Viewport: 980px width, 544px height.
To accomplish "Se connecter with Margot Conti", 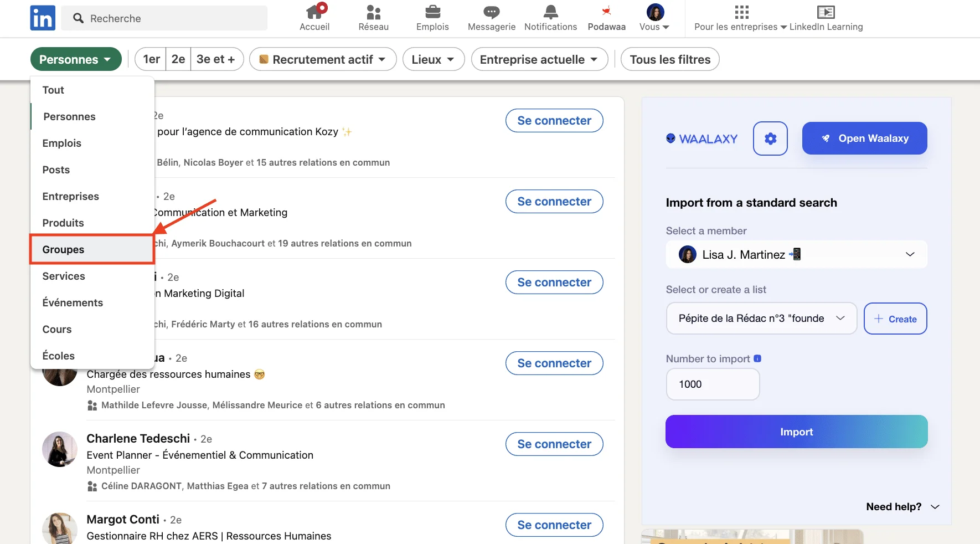I will tap(554, 525).
